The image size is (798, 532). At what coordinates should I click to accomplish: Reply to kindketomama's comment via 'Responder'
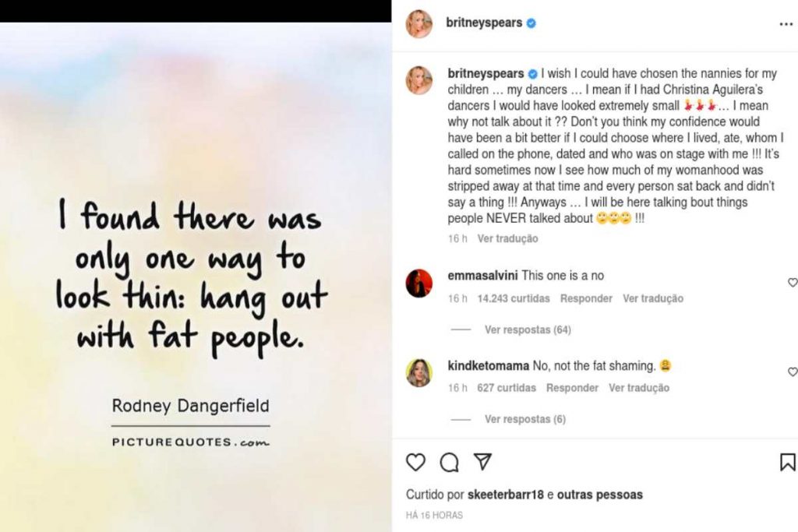coord(572,388)
